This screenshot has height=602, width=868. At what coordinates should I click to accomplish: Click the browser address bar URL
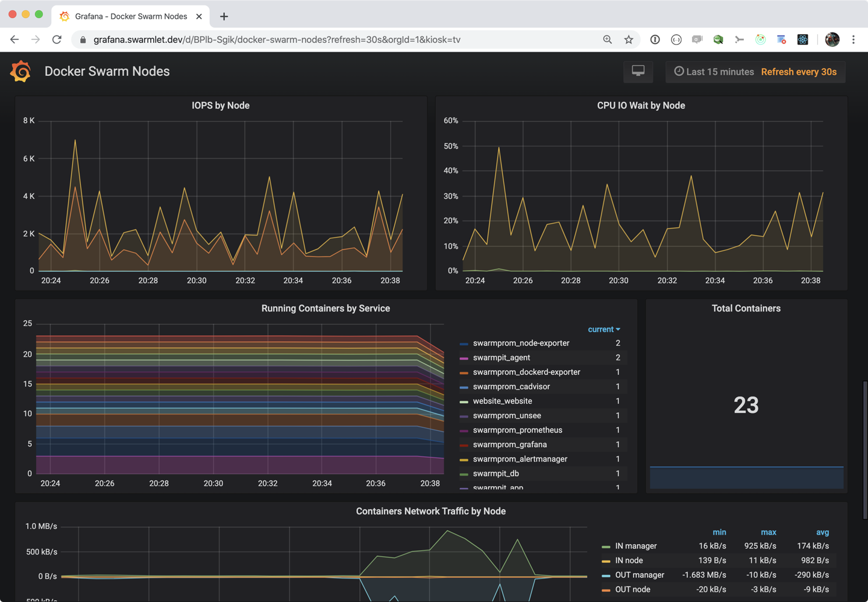coord(277,40)
